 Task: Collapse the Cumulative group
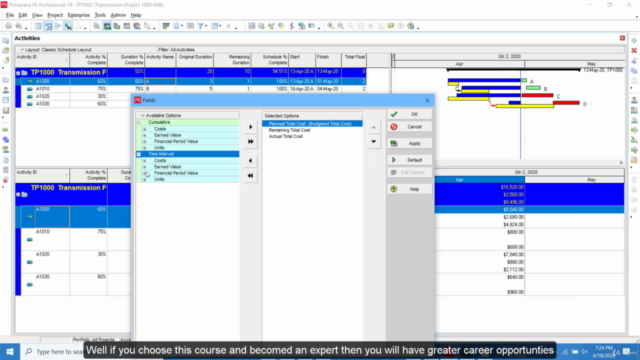pyautogui.click(x=139, y=122)
